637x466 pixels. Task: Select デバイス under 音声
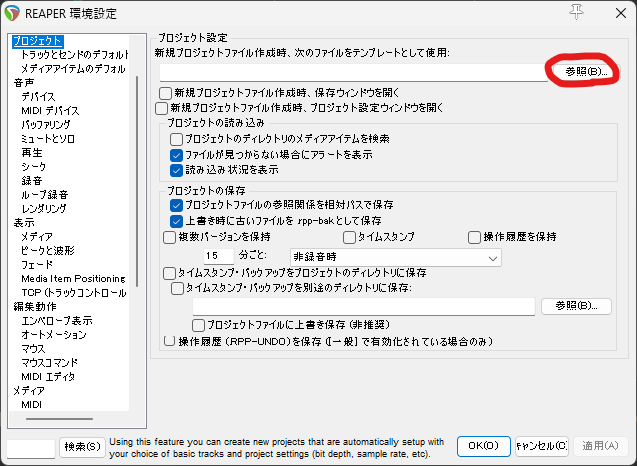click(38, 97)
